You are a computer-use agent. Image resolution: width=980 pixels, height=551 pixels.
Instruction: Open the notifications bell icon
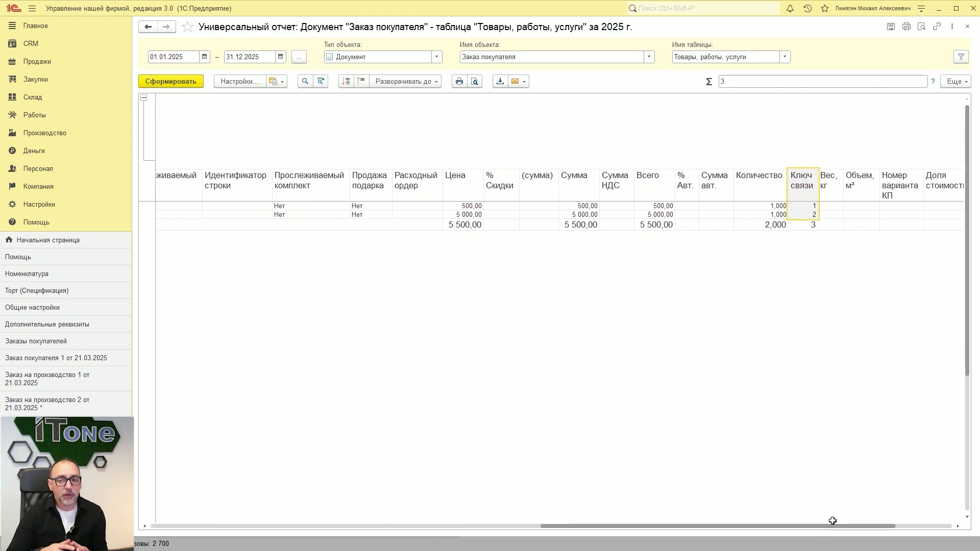pyautogui.click(x=790, y=9)
